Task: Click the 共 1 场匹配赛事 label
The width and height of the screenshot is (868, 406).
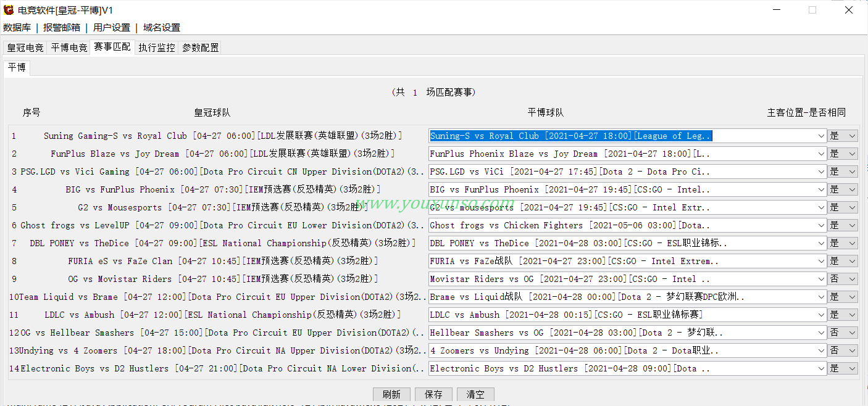Action: click(434, 92)
